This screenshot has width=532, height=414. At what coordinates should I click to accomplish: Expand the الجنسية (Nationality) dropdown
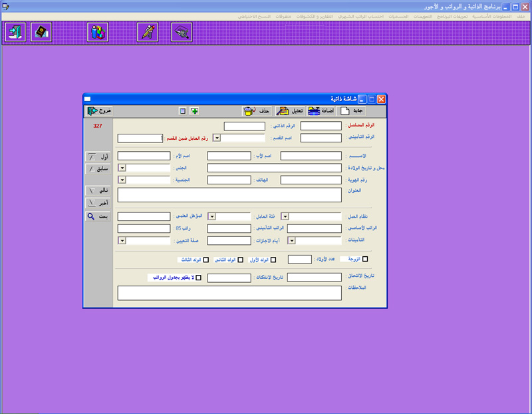(122, 179)
